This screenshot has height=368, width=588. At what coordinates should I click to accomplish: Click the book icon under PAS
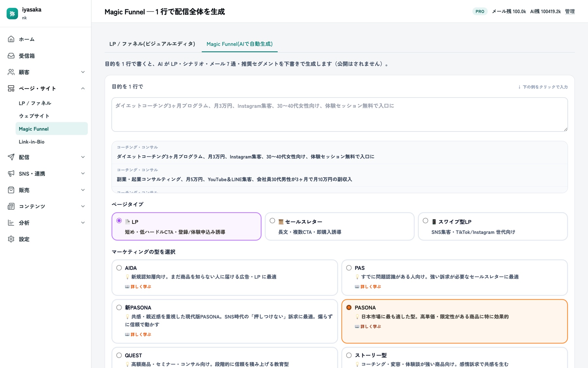coord(357,287)
